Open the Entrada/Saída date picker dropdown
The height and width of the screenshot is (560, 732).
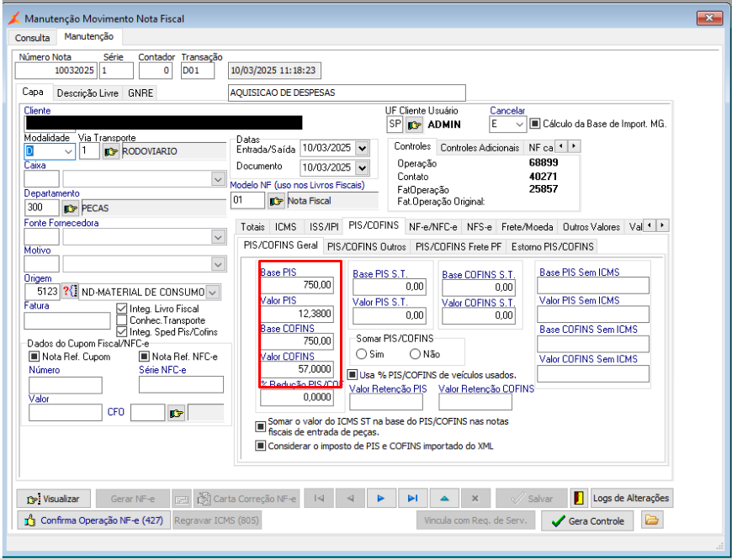[362, 148]
